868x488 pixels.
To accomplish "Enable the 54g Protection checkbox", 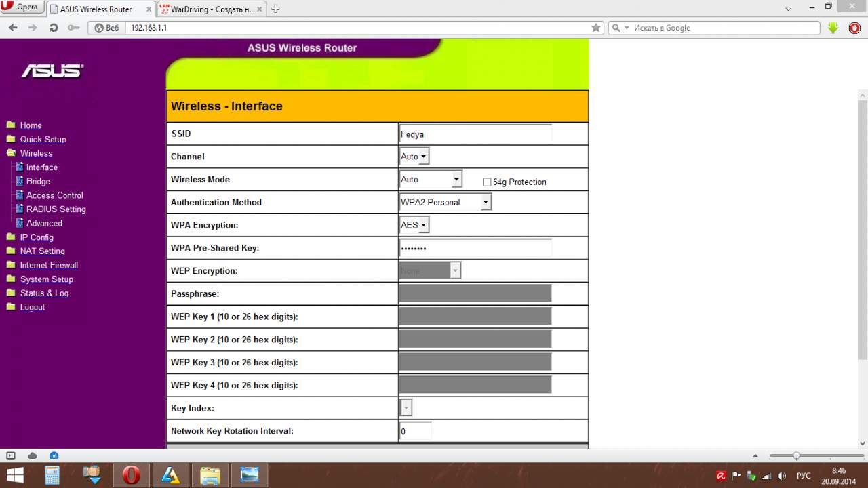I will click(487, 182).
